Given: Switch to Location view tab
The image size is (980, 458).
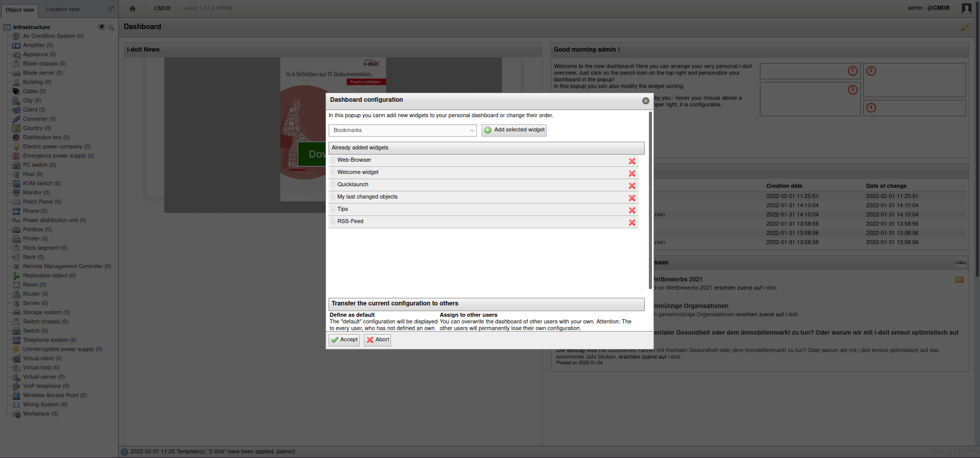Looking at the screenshot, I should tap(62, 9).
